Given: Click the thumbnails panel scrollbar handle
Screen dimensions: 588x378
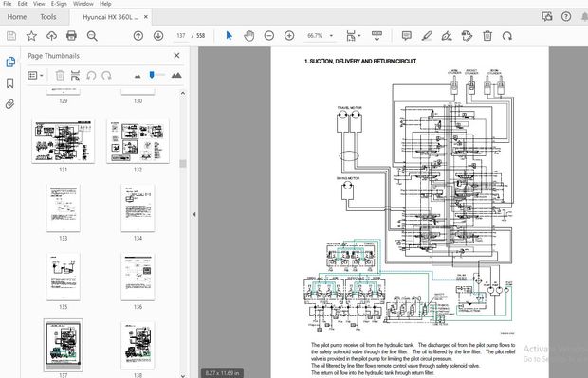Looking at the screenshot, I should [183, 164].
